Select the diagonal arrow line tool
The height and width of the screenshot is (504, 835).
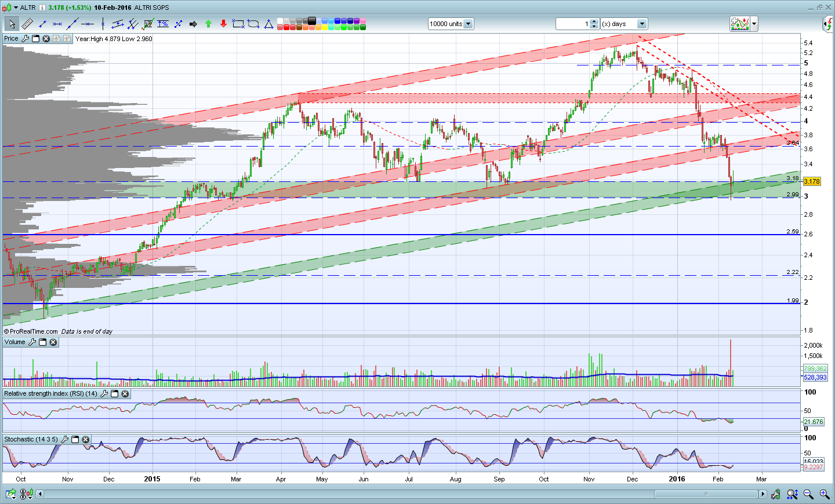(178, 24)
